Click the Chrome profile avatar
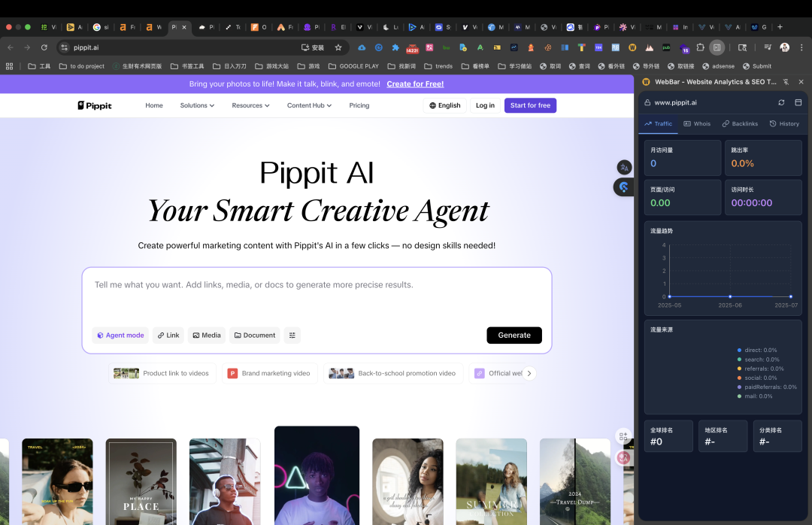Screen dimensions: 812x525 pos(784,47)
